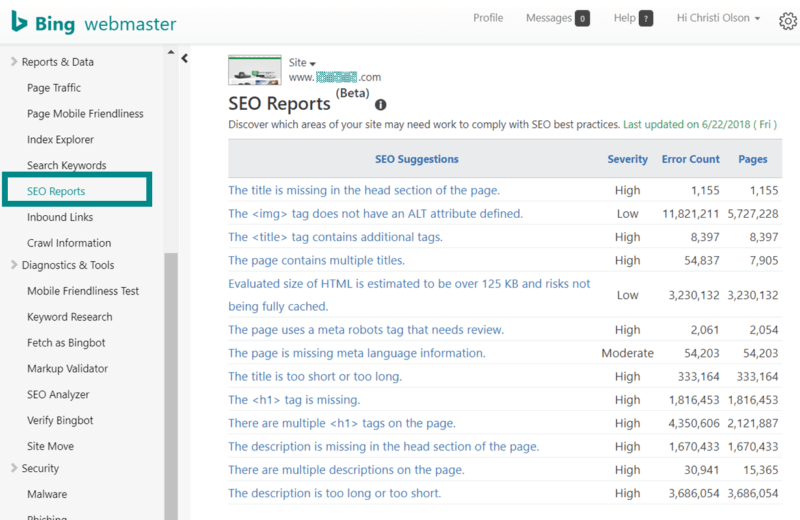This screenshot has width=800, height=520.
Task: Open Site Move tool
Action: click(x=50, y=446)
